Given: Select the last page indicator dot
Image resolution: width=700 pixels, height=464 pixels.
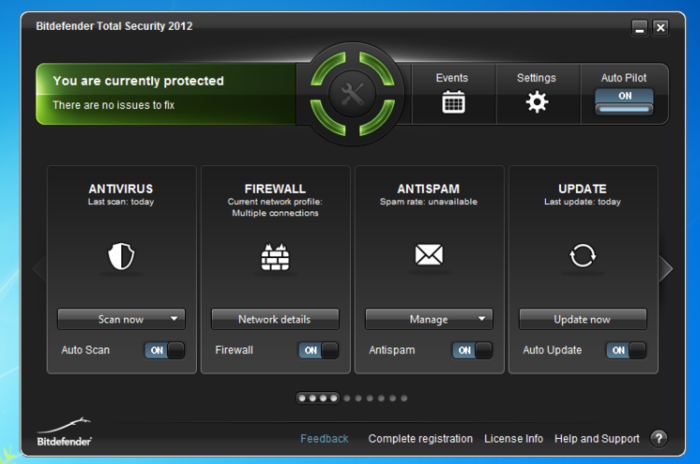Looking at the screenshot, I should click(x=403, y=398).
